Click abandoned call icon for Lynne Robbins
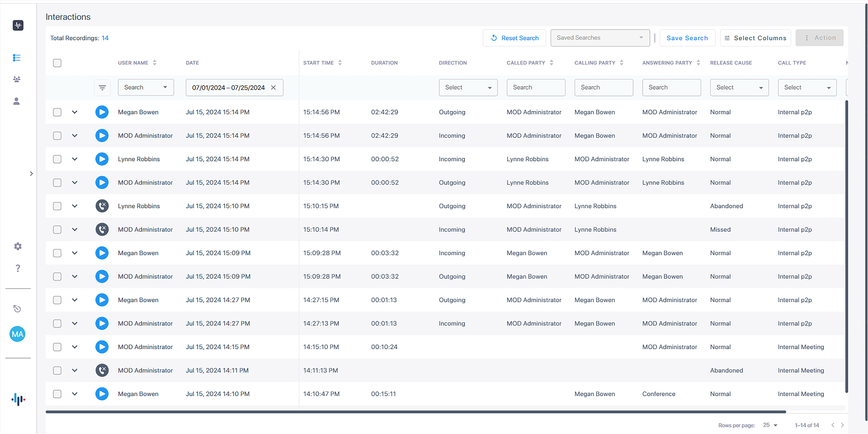The width and height of the screenshot is (868, 434). click(102, 206)
